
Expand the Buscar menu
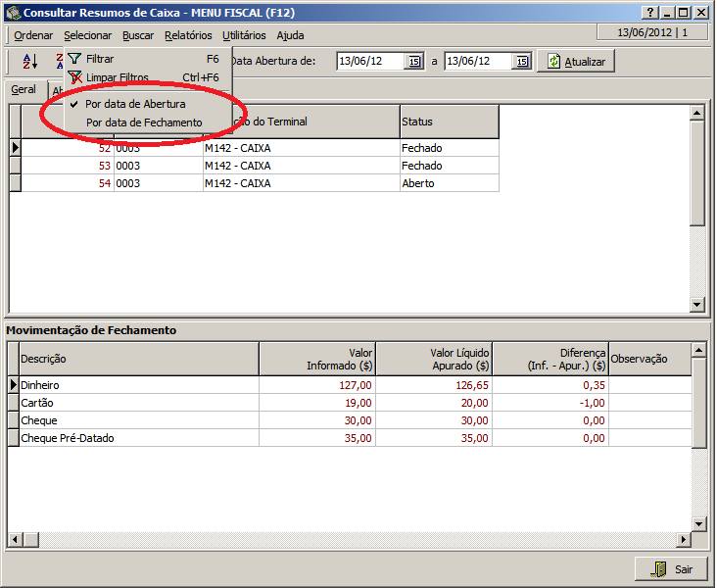pyautogui.click(x=138, y=35)
